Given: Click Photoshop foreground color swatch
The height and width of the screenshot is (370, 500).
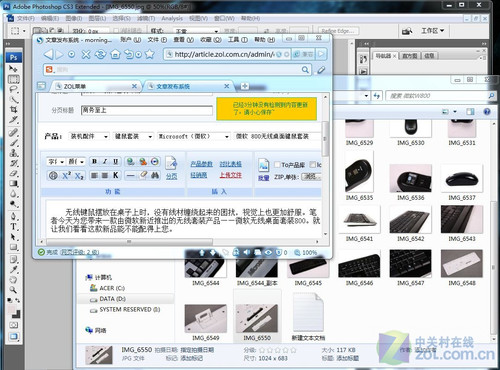Looking at the screenshot, I should (x=12, y=310).
